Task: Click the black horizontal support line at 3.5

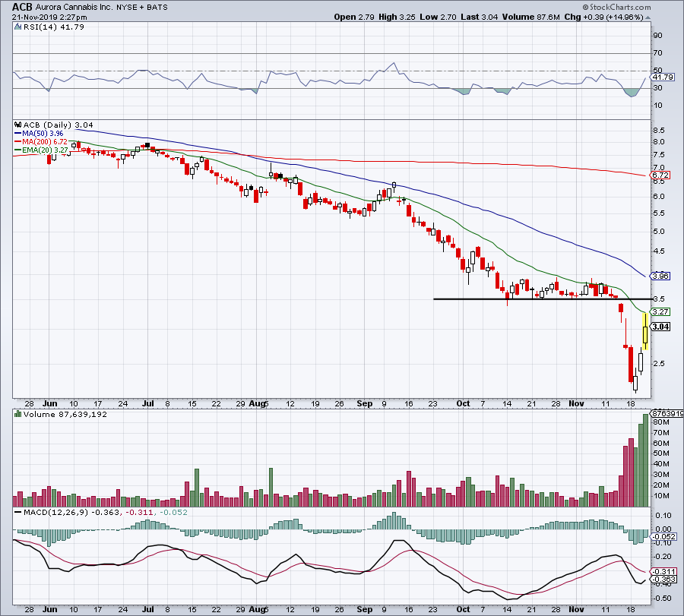Action: (x=532, y=299)
